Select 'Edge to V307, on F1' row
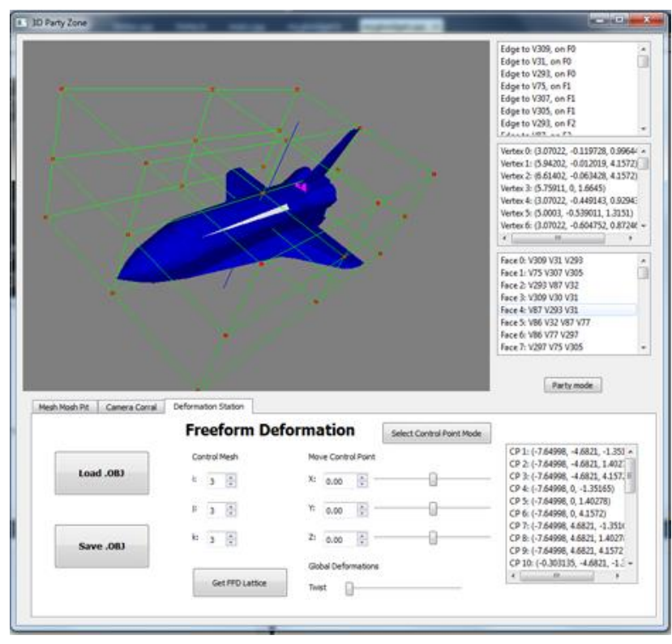Screen dimensions: 672x644 pyautogui.click(x=568, y=99)
